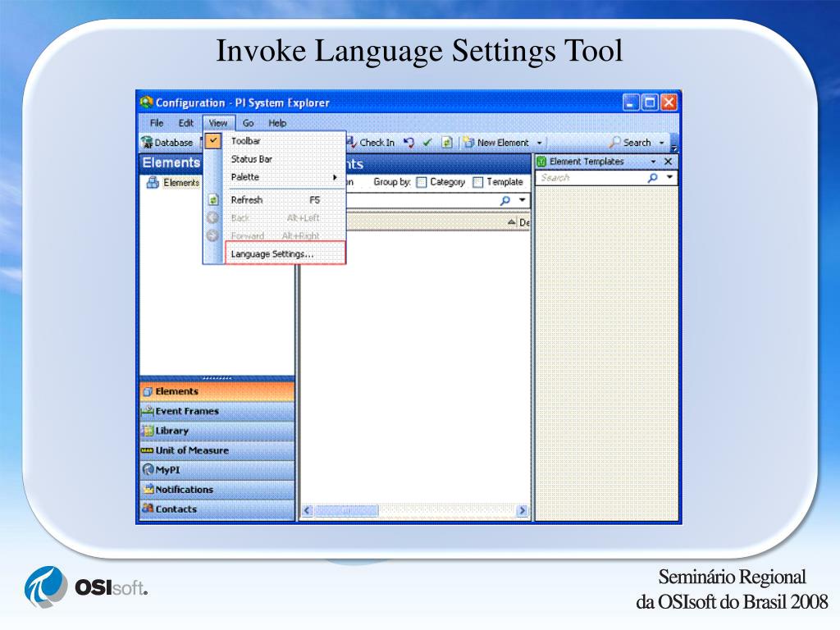Click the toolbar Refresh page icon
840x630 pixels.
pos(446,143)
